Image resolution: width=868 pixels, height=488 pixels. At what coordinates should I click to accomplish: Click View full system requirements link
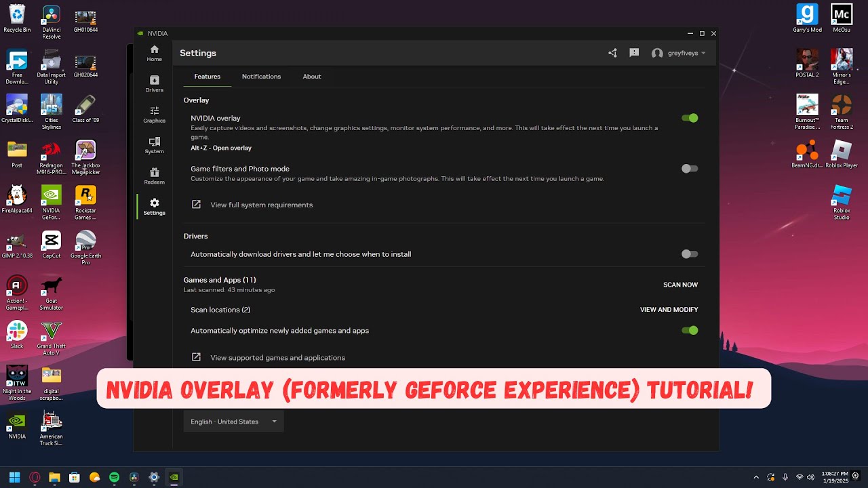point(262,205)
